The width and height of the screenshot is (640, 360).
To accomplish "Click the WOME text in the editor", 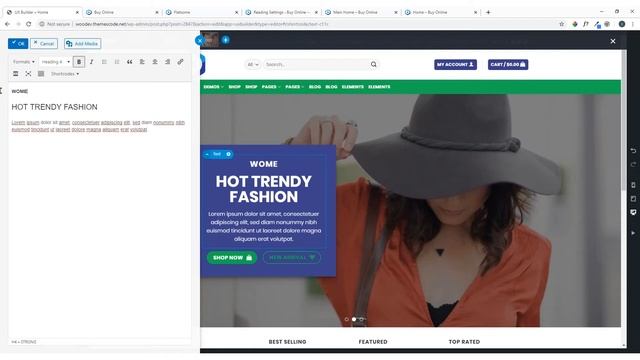I will coord(20,91).
